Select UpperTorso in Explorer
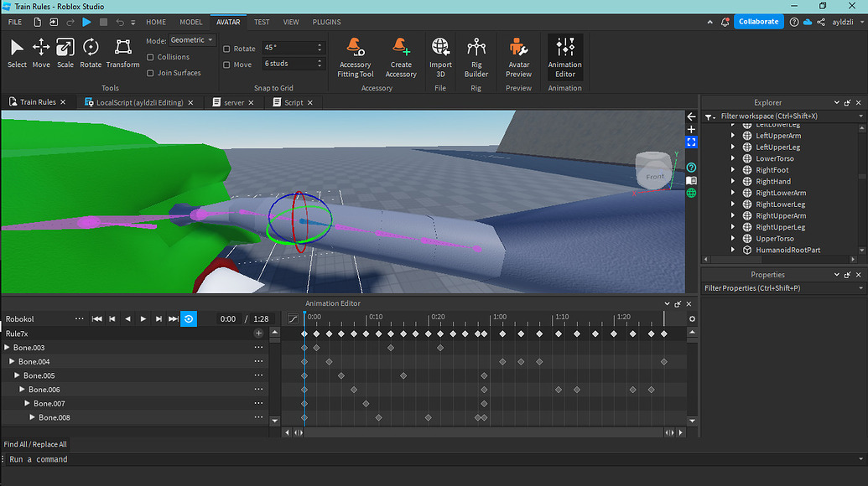 [x=774, y=238]
